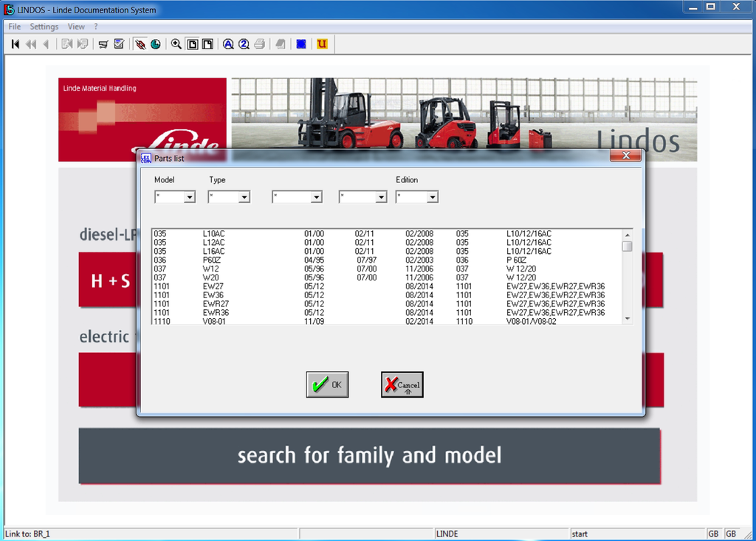756x541 pixels.
Task: Click the list scrollbar down arrow
Action: click(628, 319)
